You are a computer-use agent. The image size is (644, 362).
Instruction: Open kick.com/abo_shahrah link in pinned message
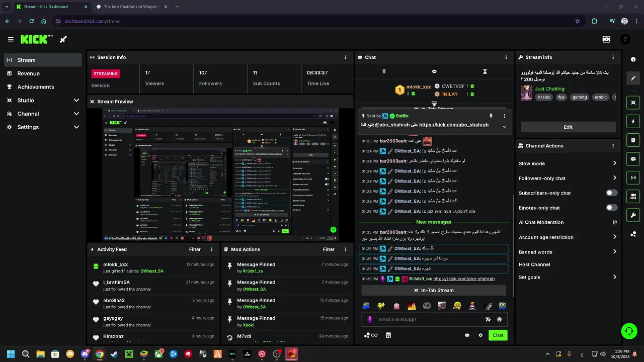pyautogui.click(x=454, y=125)
